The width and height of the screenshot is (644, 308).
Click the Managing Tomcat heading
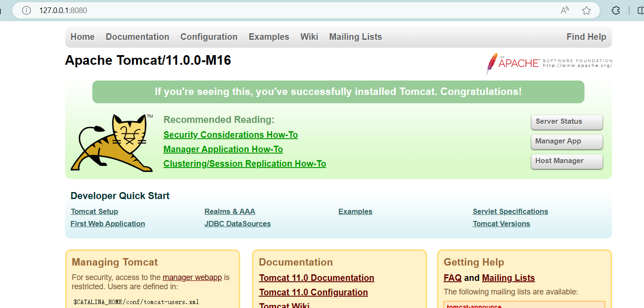point(115,262)
